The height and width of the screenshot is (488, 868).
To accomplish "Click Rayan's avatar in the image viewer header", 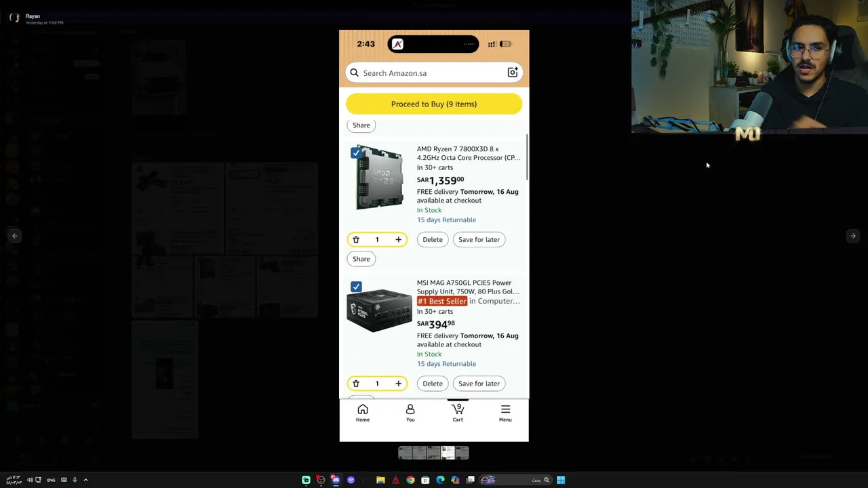I will pos(14,18).
